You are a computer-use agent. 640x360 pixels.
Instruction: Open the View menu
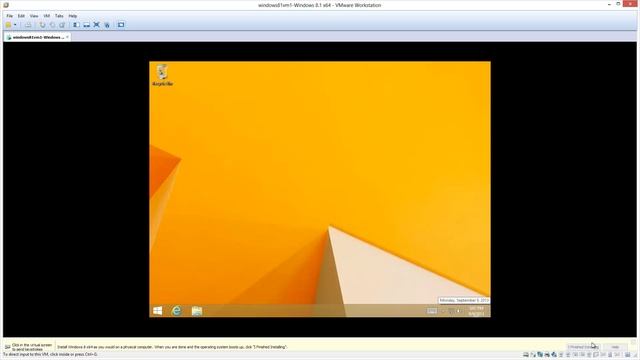pyautogui.click(x=34, y=16)
